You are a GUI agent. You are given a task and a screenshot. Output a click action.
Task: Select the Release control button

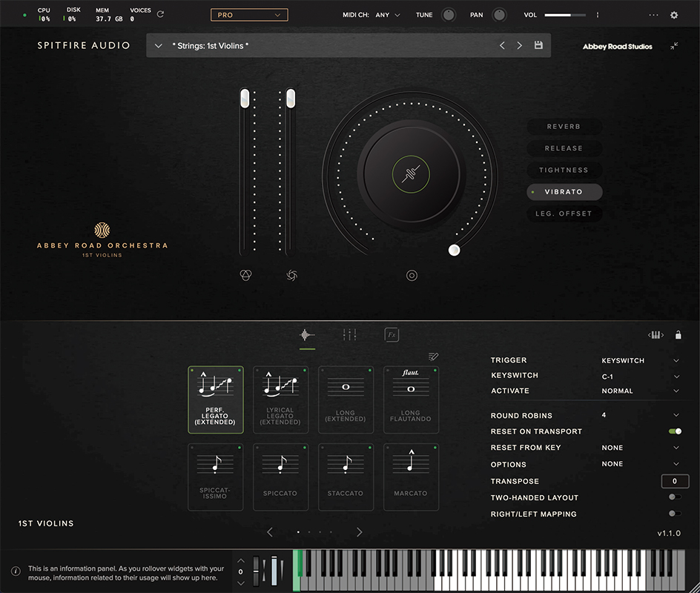pyautogui.click(x=564, y=148)
